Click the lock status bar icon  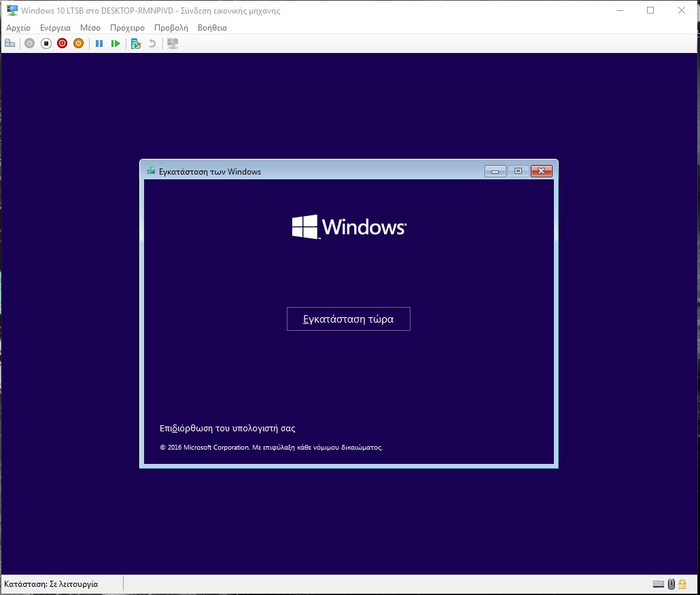click(x=682, y=584)
